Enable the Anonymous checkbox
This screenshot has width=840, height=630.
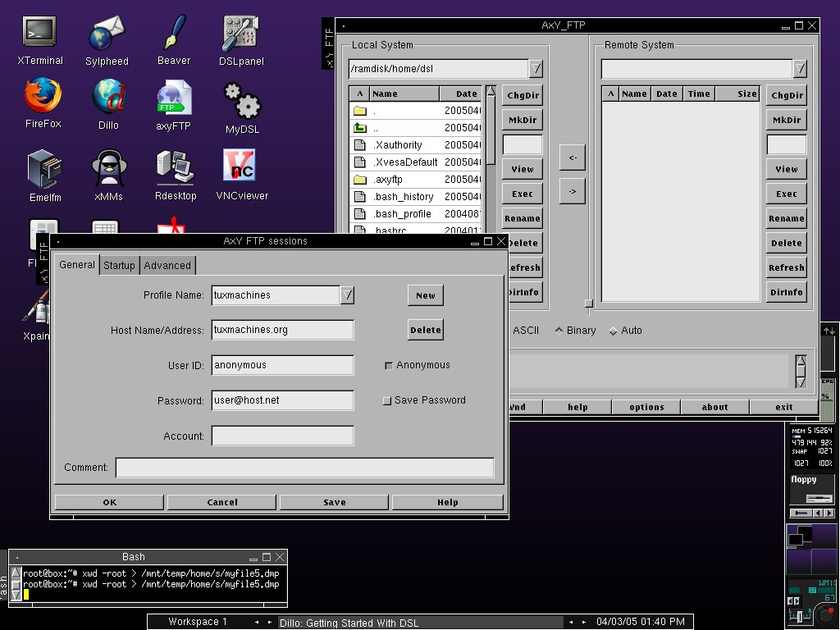coord(388,365)
